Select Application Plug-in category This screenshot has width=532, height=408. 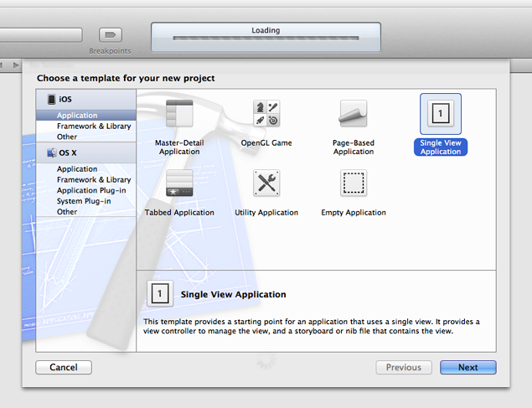tap(90, 191)
